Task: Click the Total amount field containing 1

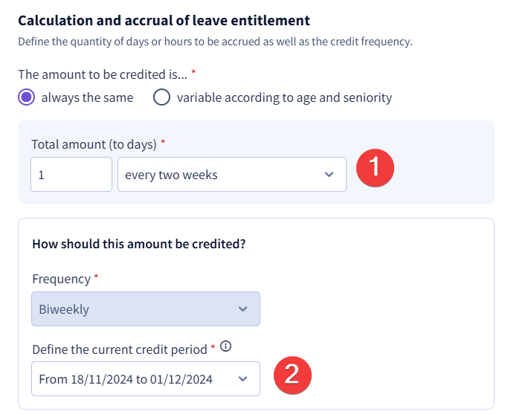Action: click(71, 175)
